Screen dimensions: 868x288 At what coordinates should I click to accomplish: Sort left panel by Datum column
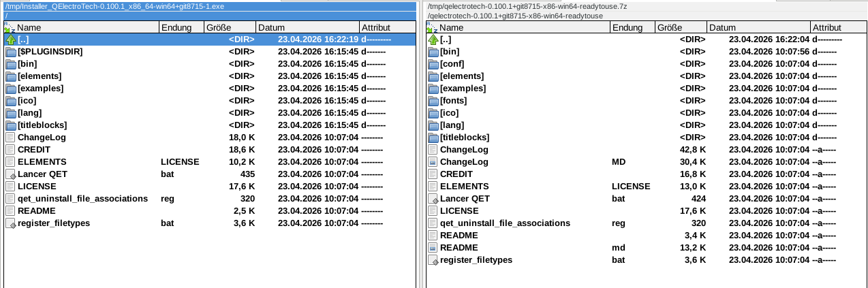[307, 28]
